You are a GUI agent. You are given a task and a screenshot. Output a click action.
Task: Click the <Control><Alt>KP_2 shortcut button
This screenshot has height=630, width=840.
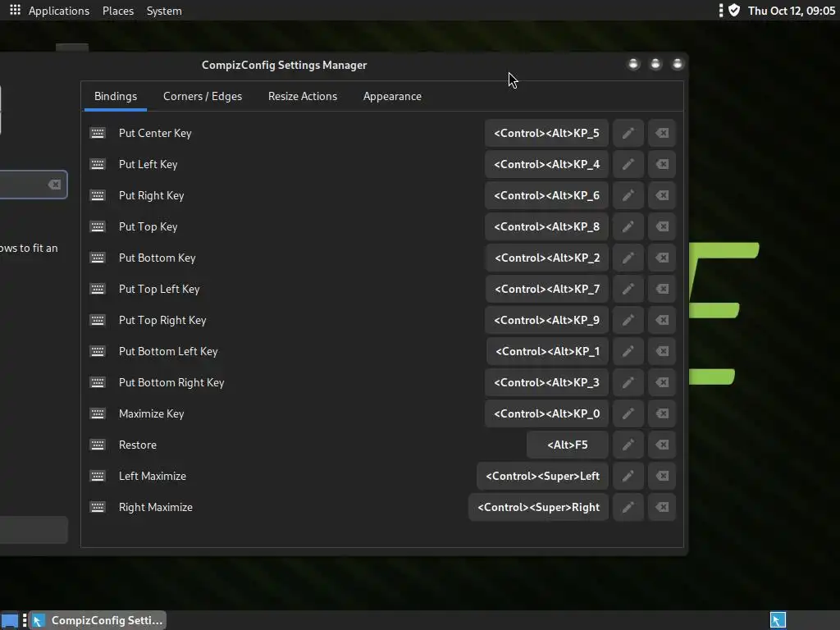pyautogui.click(x=547, y=258)
